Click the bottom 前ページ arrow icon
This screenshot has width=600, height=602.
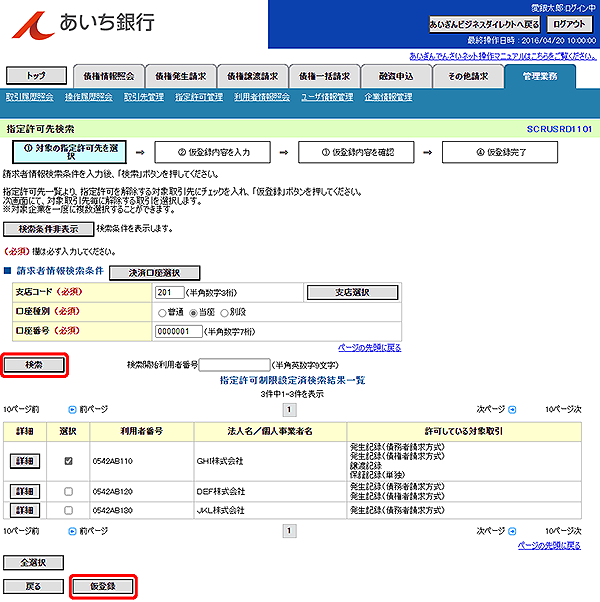click(72, 531)
